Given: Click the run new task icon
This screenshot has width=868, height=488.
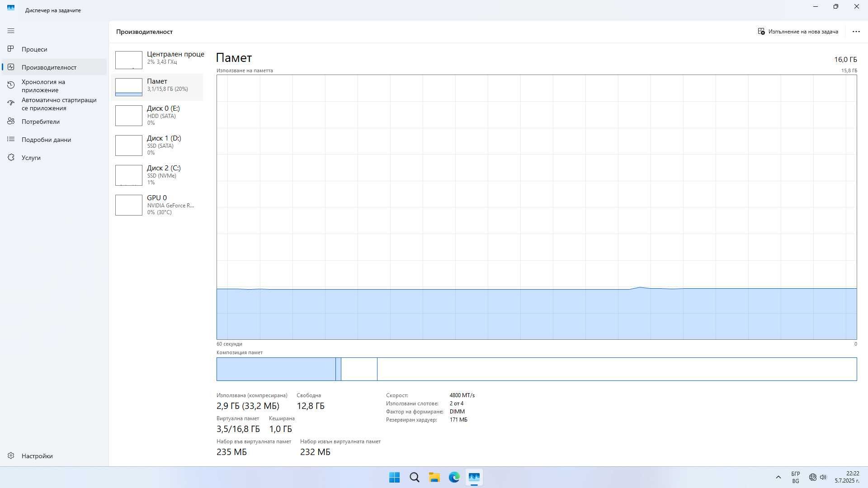Looking at the screenshot, I should [x=761, y=32].
